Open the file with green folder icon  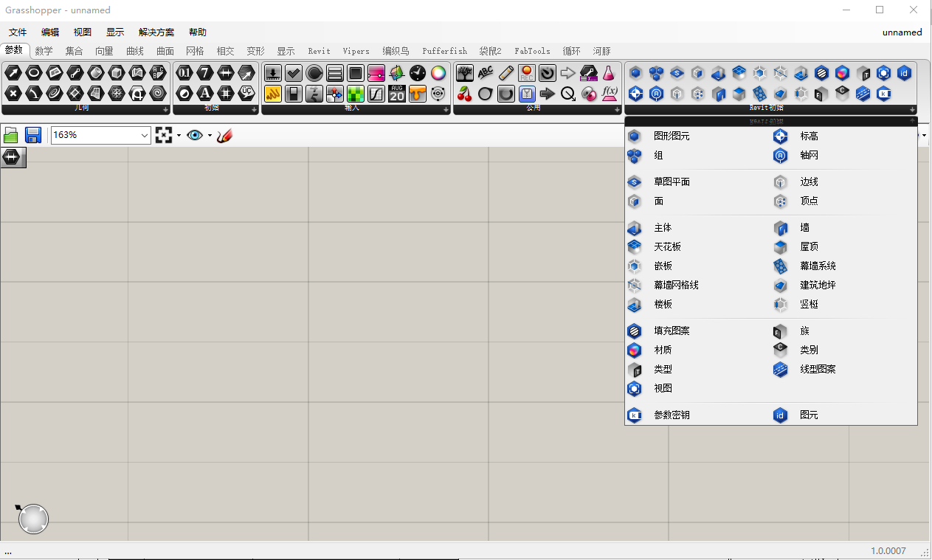point(11,135)
